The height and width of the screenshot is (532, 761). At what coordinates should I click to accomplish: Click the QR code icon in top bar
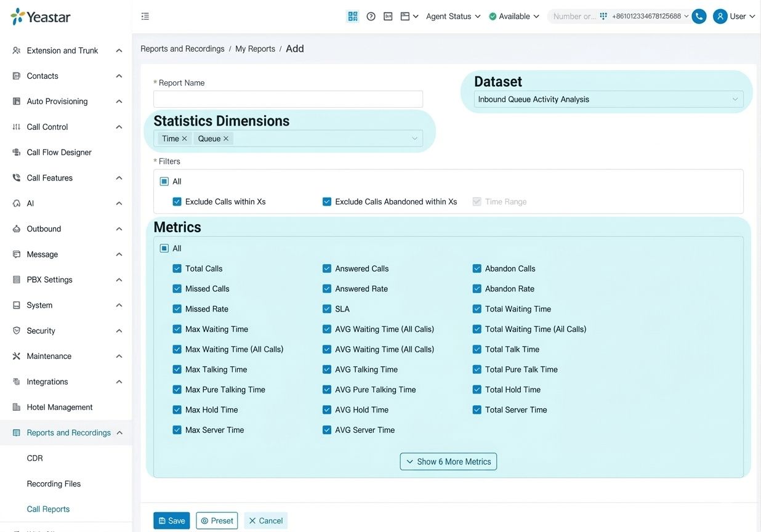[x=352, y=17]
